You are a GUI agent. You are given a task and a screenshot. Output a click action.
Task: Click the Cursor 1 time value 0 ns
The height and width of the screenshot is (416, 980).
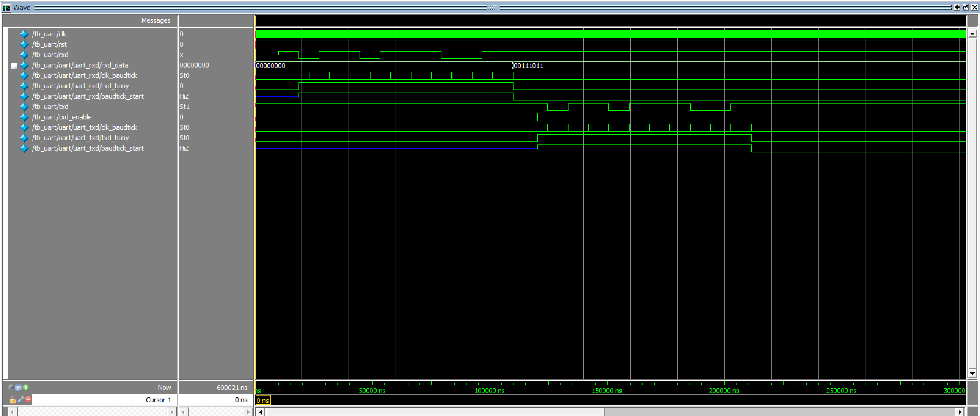(x=241, y=400)
